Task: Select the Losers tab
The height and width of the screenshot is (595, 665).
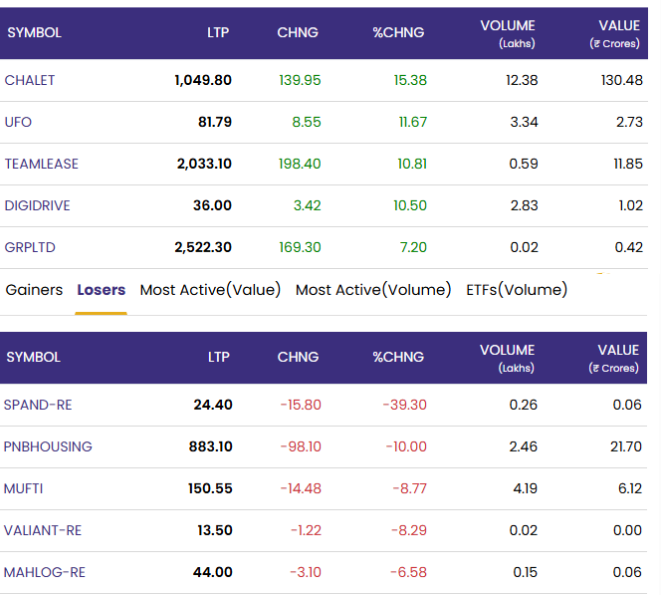Action: click(101, 290)
